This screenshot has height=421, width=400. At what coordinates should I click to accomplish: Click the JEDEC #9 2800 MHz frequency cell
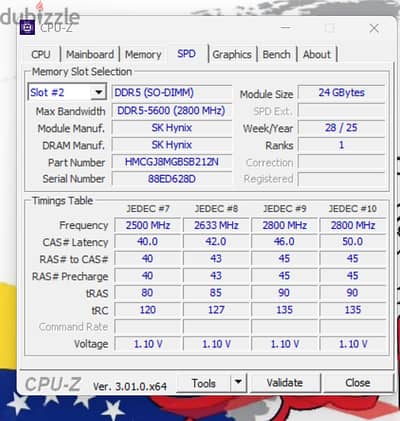[285, 225]
